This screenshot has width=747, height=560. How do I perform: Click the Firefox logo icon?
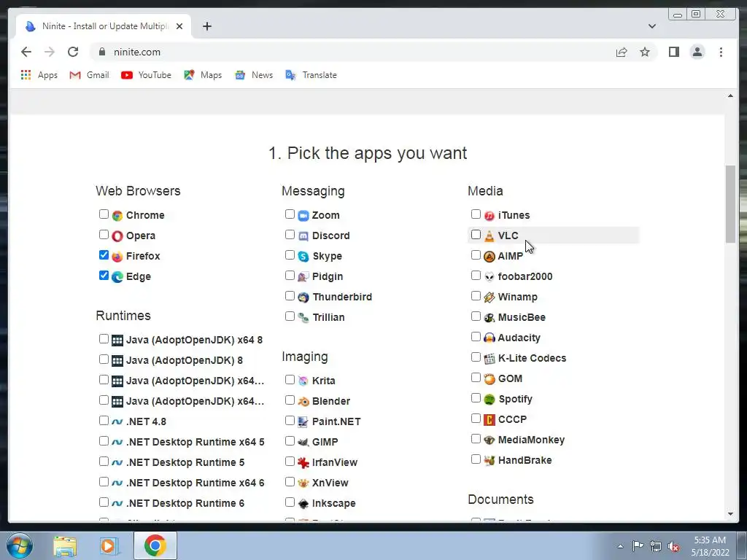click(117, 257)
